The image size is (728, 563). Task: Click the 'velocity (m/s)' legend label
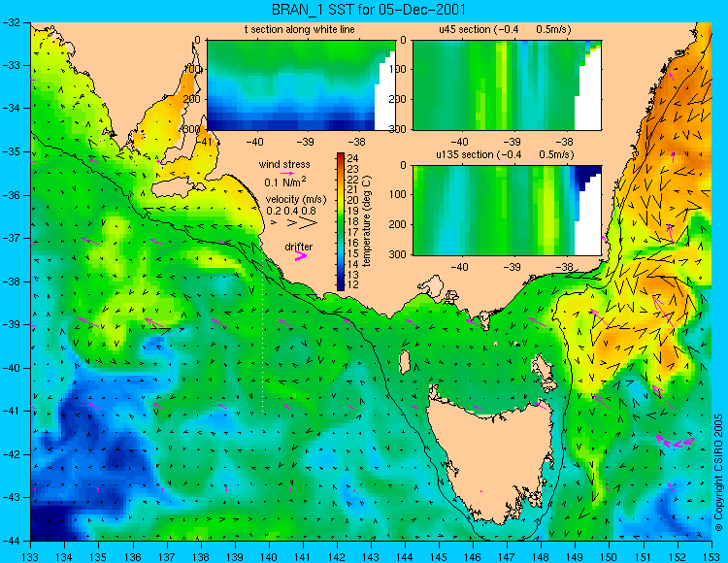pos(296,200)
